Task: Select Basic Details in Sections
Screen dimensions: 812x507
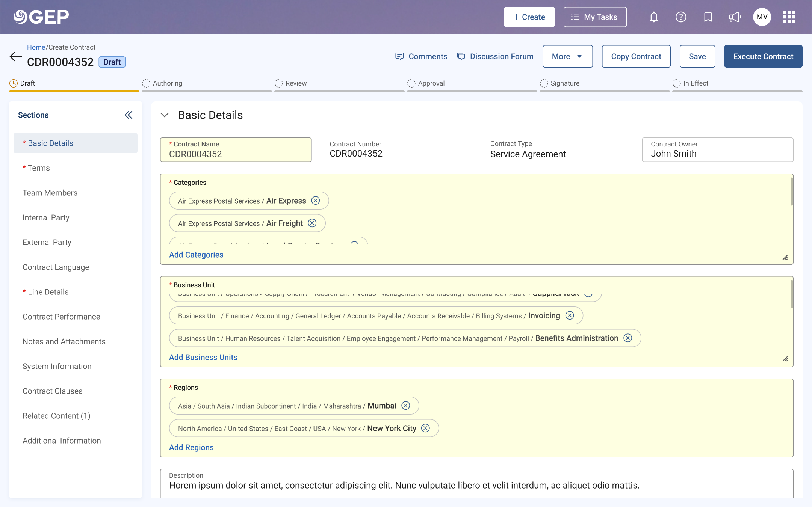Action: [76, 143]
